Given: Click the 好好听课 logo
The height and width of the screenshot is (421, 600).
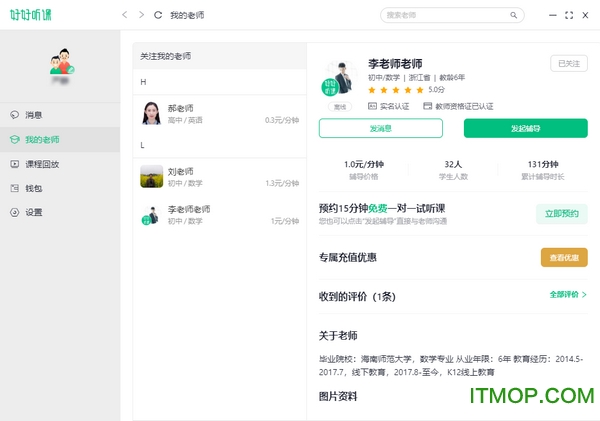Looking at the screenshot, I should coord(31,15).
